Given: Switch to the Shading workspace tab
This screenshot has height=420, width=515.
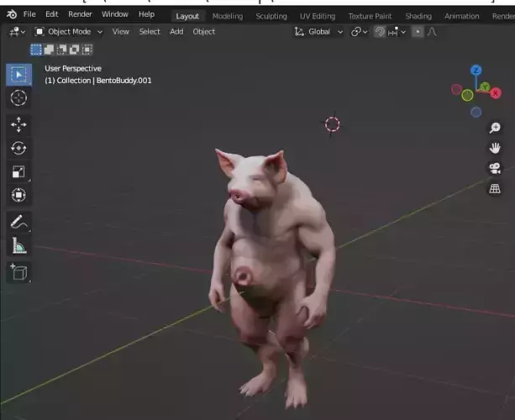Looking at the screenshot, I should pyautogui.click(x=418, y=16).
